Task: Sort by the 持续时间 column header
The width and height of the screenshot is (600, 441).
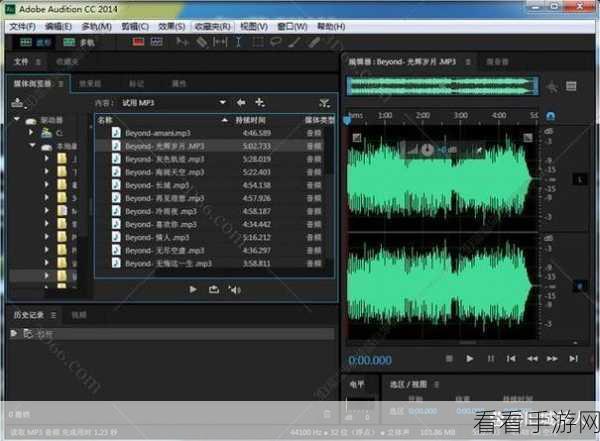Action: (x=250, y=120)
